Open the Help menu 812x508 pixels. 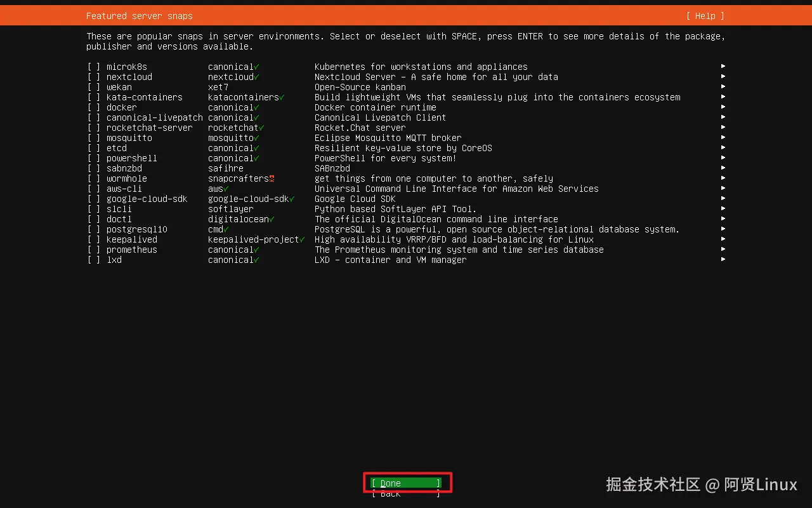pyautogui.click(x=705, y=16)
